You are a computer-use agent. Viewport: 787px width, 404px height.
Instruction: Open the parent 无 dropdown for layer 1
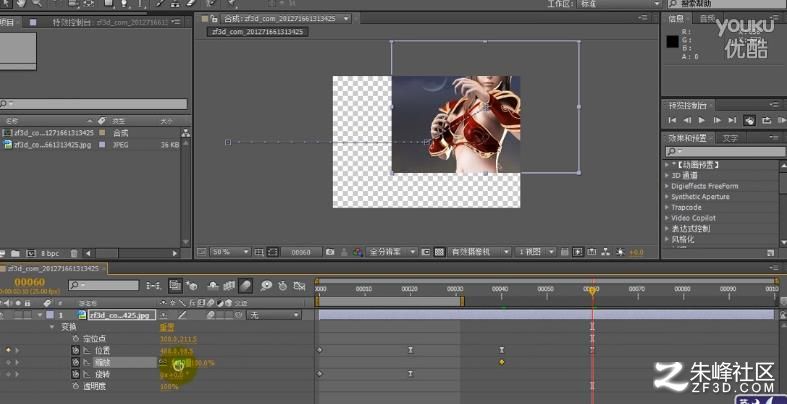[274, 315]
